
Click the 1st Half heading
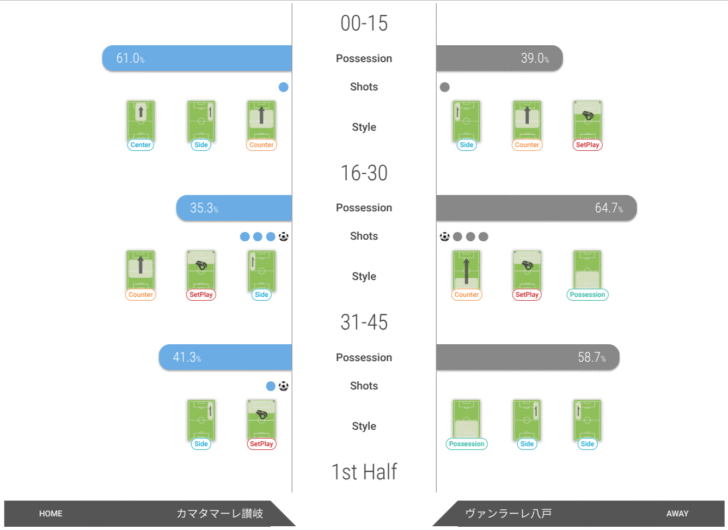click(364, 472)
